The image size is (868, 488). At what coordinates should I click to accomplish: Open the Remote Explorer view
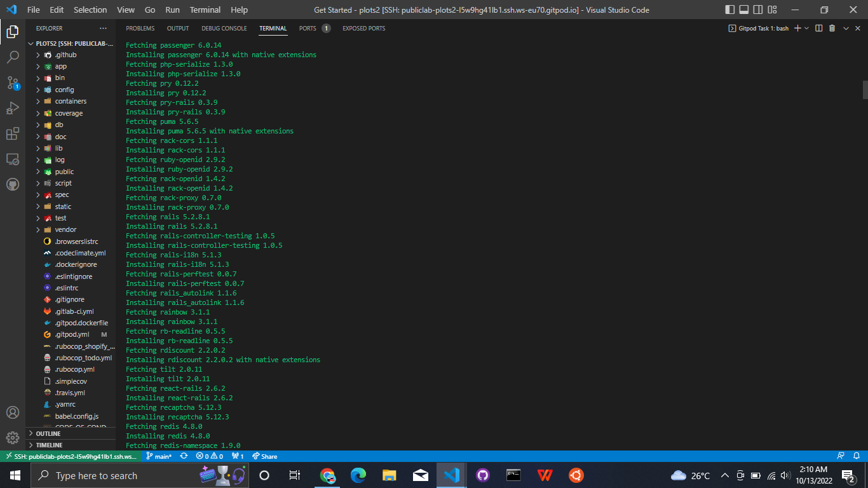tap(13, 159)
